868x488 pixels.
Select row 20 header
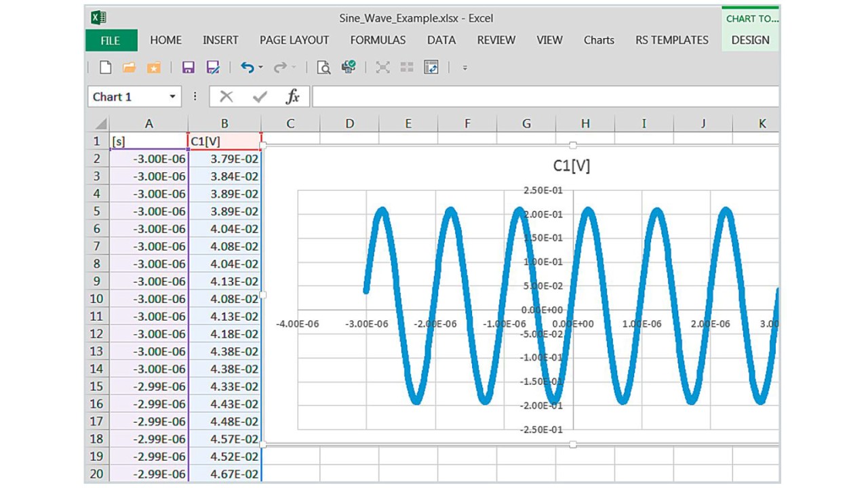tap(97, 474)
